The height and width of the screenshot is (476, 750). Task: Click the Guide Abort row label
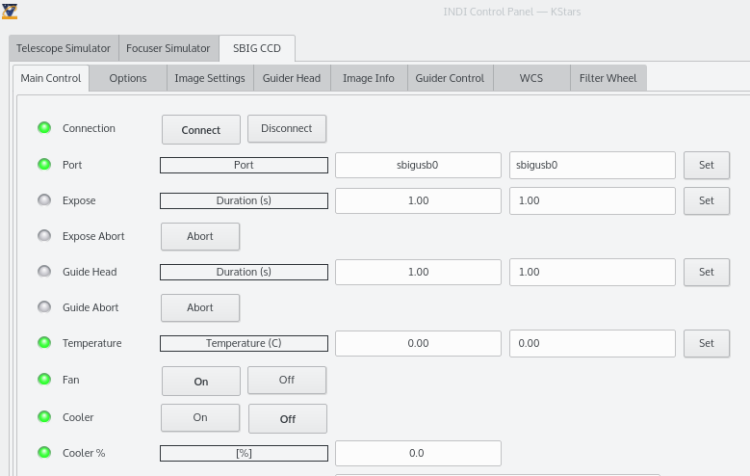(x=90, y=308)
